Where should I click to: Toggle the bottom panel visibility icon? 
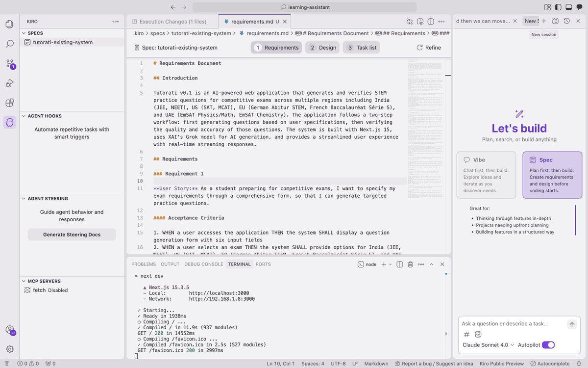click(569, 7)
